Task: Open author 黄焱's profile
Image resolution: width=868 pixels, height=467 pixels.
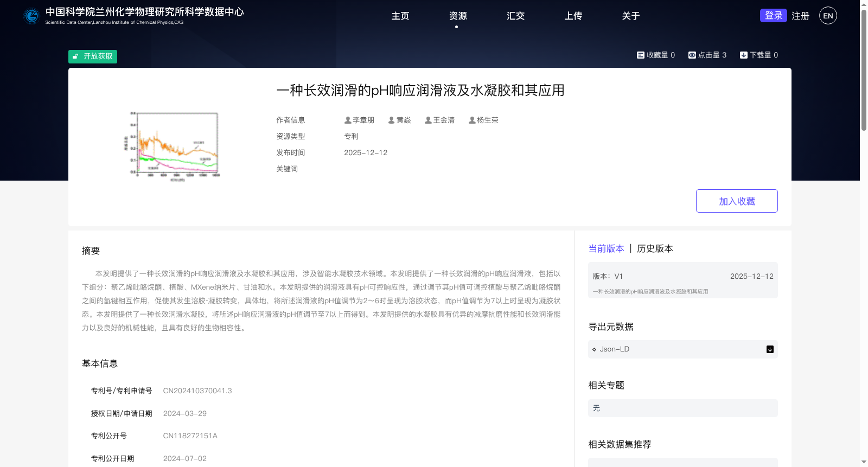Action: coord(399,120)
